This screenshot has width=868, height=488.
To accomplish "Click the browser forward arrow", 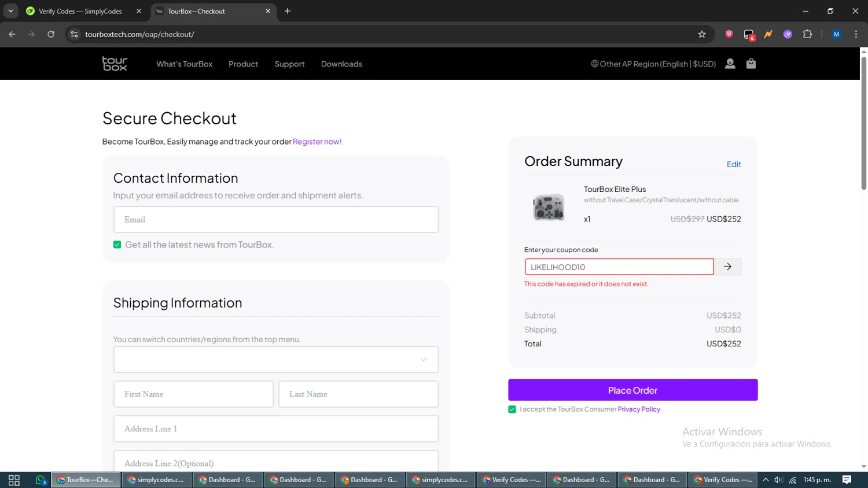I will [31, 34].
